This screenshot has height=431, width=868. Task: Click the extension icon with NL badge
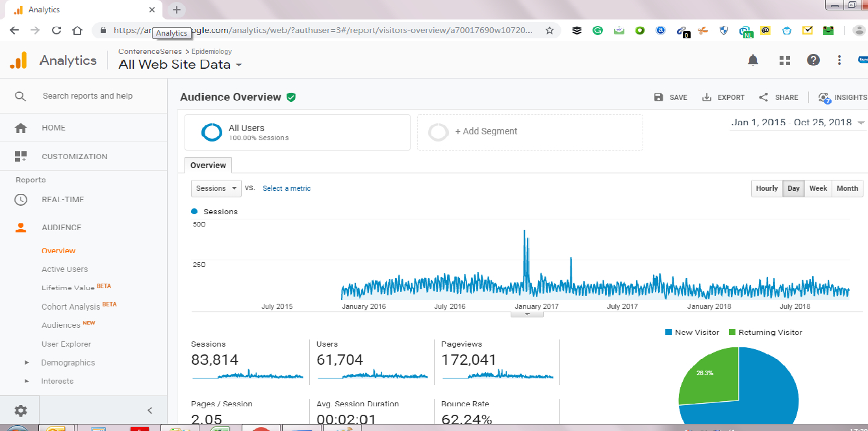coord(745,31)
